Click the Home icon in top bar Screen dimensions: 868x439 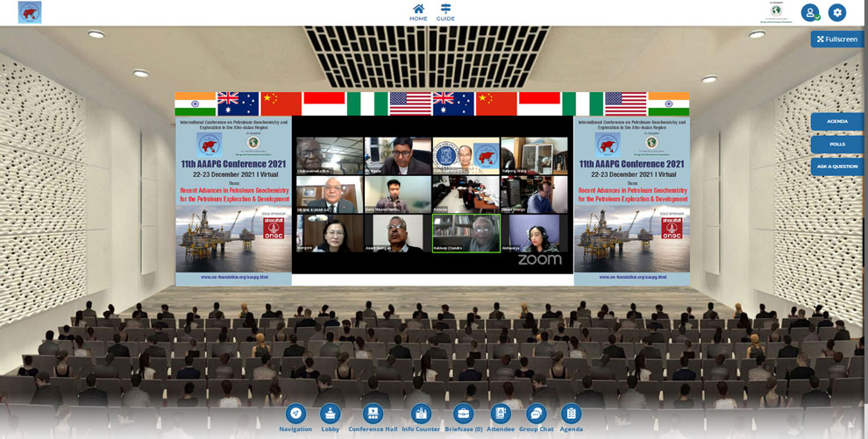(x=418, y=10)
